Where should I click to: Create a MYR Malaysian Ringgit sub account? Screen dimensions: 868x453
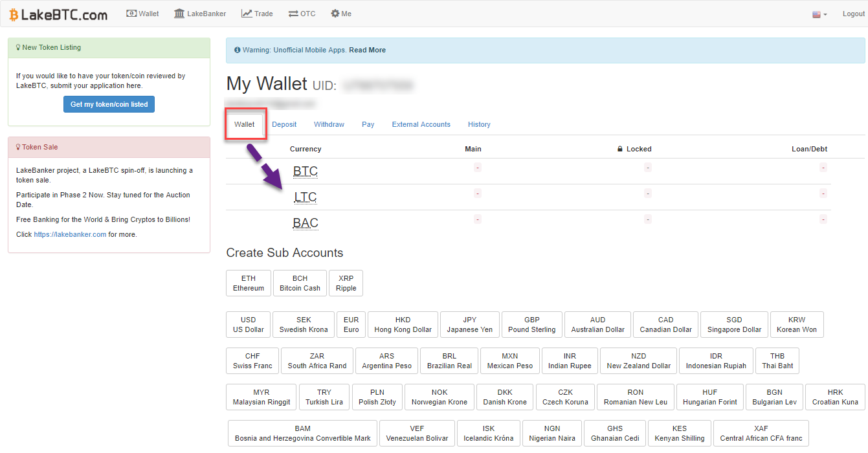tap(262, 397)
